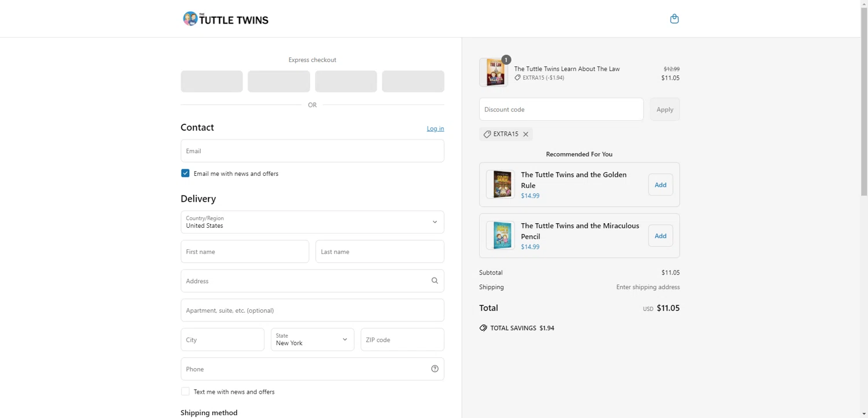Open the phone field help icon
868x418 pixels.
[x=435, y=369]
